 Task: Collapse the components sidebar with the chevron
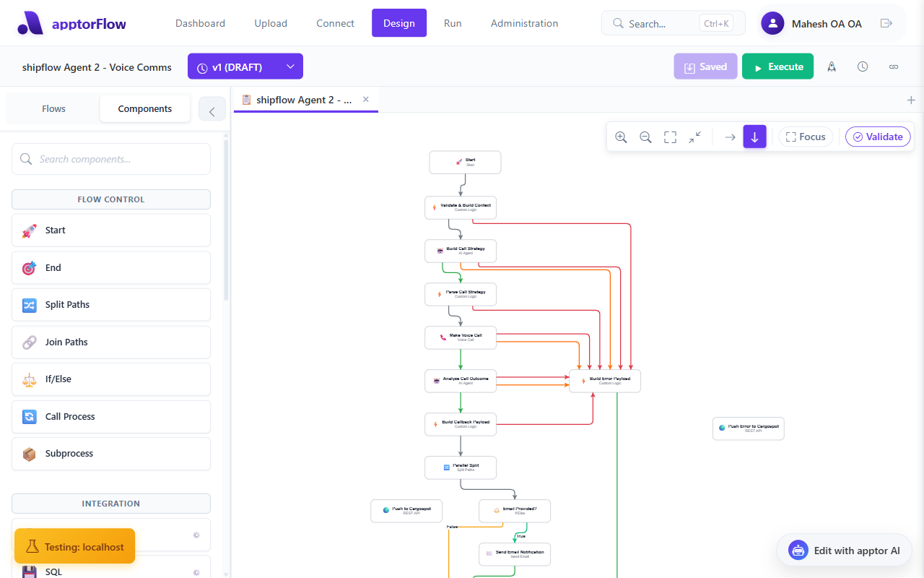pos(212,110)
